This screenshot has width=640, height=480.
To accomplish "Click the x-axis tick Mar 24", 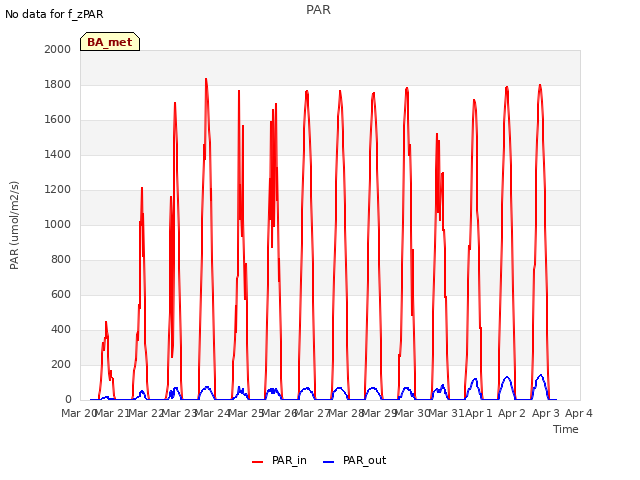I will pyautogui.click(x=212, y=413).
